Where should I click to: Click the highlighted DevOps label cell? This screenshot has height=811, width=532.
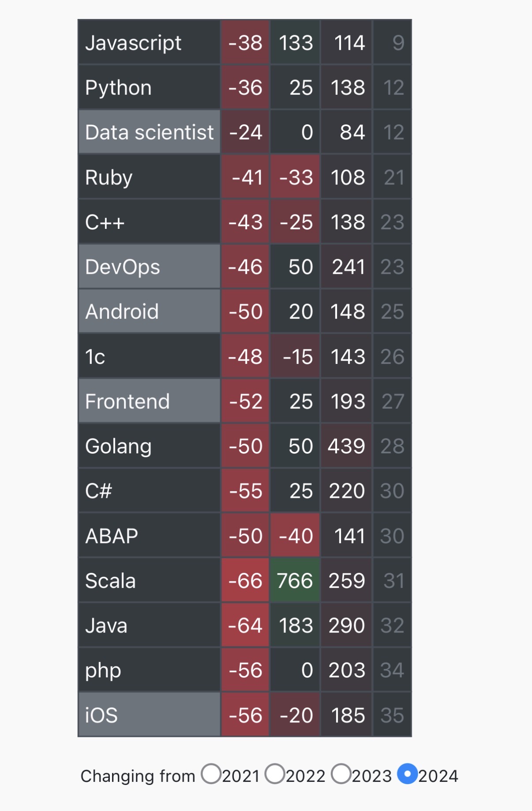pyautogui.click(x=149, y=267)
